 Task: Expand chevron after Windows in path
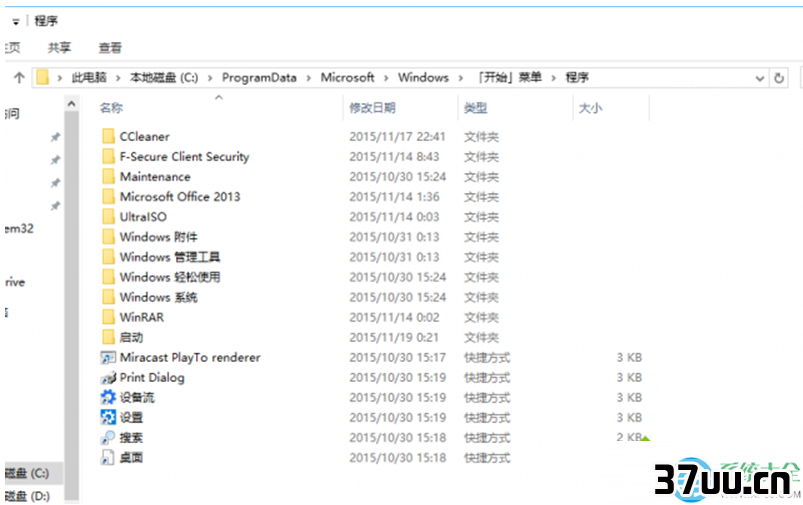click(461, 78)
